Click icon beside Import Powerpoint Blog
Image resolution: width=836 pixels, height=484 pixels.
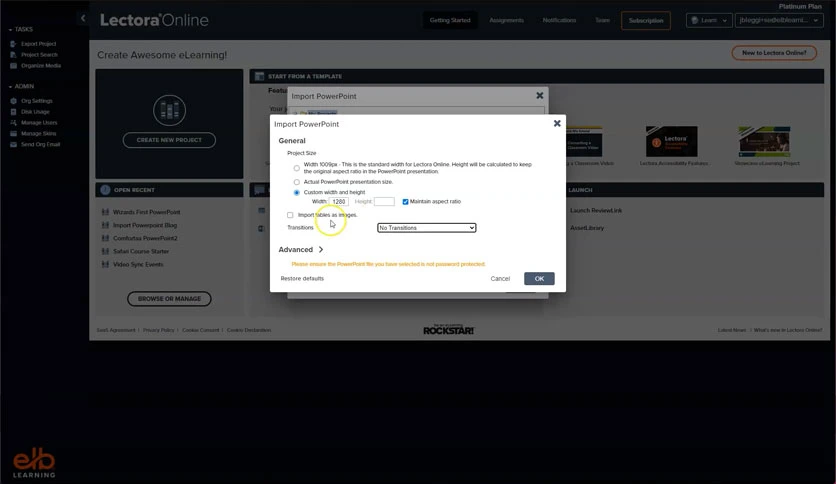(x=105, y=225)
